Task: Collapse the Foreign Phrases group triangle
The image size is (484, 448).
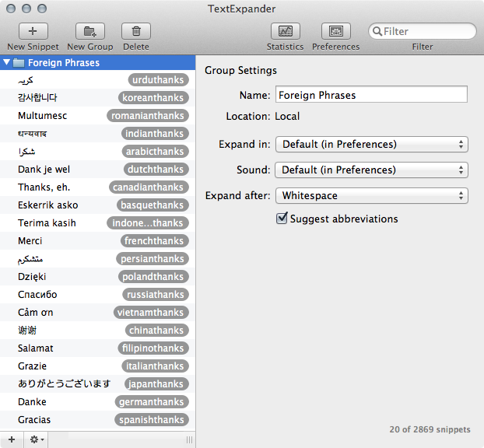Action: [6, 63]
